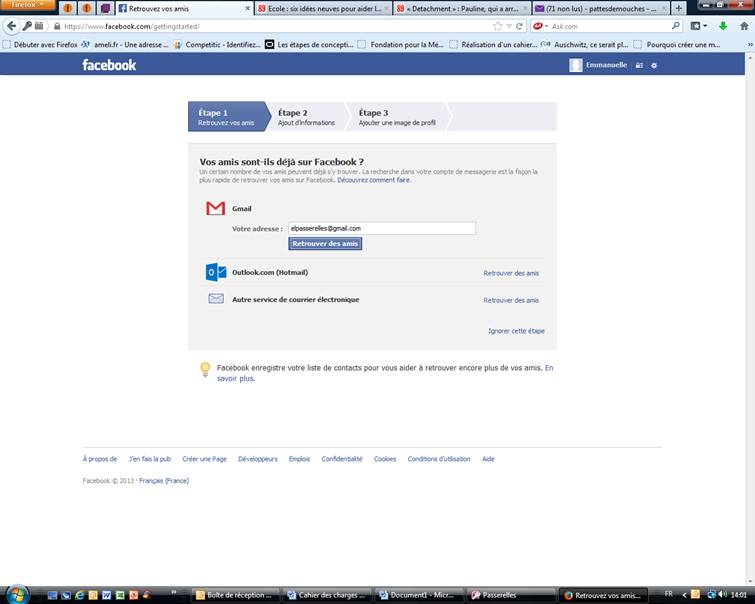Image resolution: width=755 pixels, height=604 pixels.
Task: Open a new tab with plus button
Action: (x=678, y=8)
